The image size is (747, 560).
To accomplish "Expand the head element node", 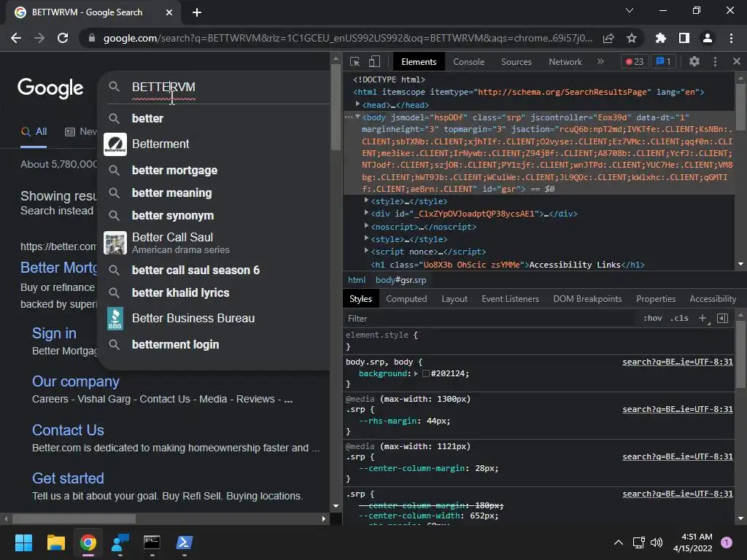I will pyautogui.click(x=357, y=104).
